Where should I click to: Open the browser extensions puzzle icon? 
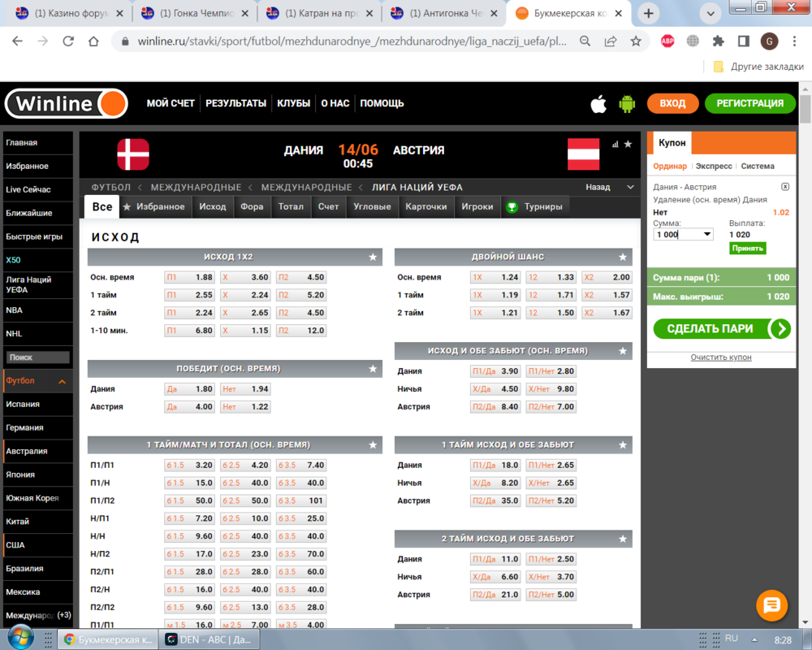[x=718, y=41]
